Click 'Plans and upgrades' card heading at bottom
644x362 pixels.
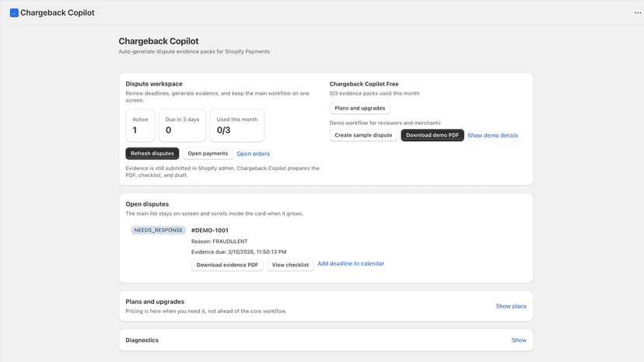point(155,301)
